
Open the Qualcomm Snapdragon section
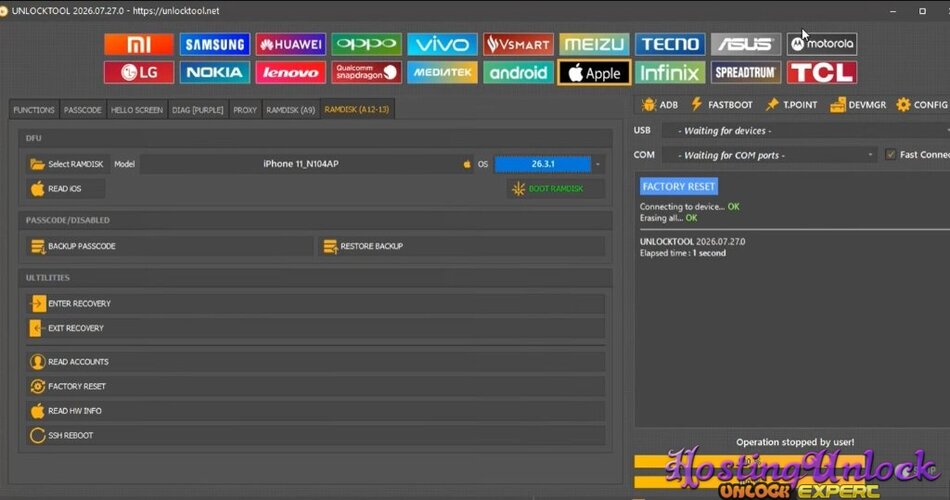[367, 72]
